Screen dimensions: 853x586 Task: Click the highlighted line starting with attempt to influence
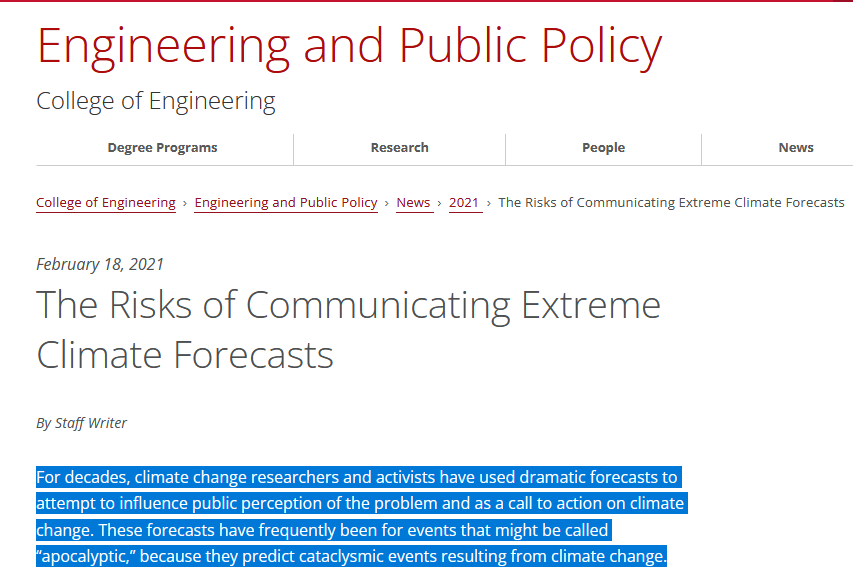[360, 503]
